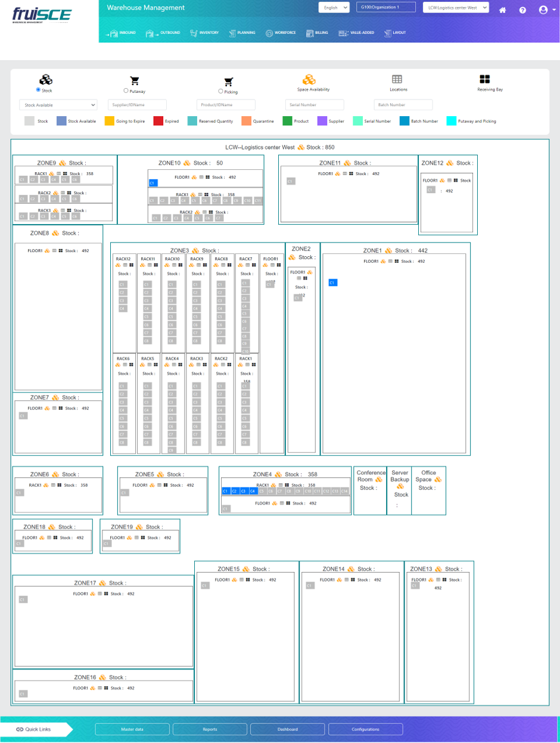The width and height of the screenshot is (560, 743).
Task: Open the Locations grid icon
Action: (x=397, y=79)
